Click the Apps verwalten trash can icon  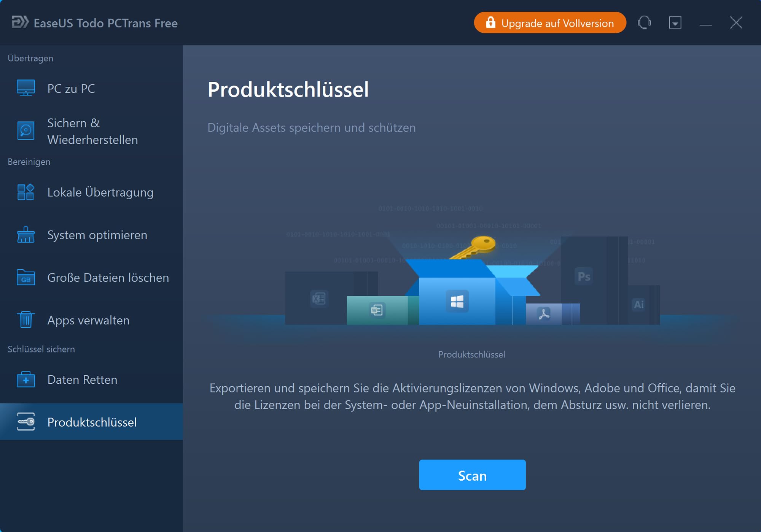(26, 319)
